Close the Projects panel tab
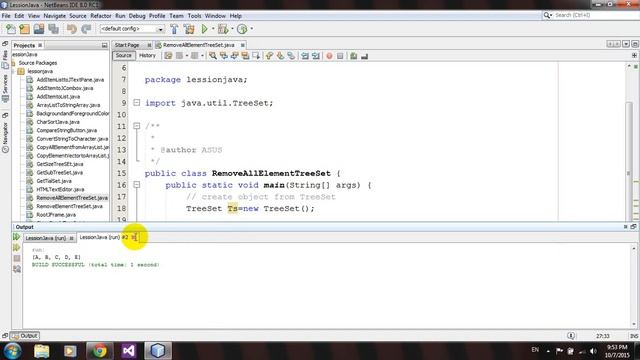 coord(40,45)
